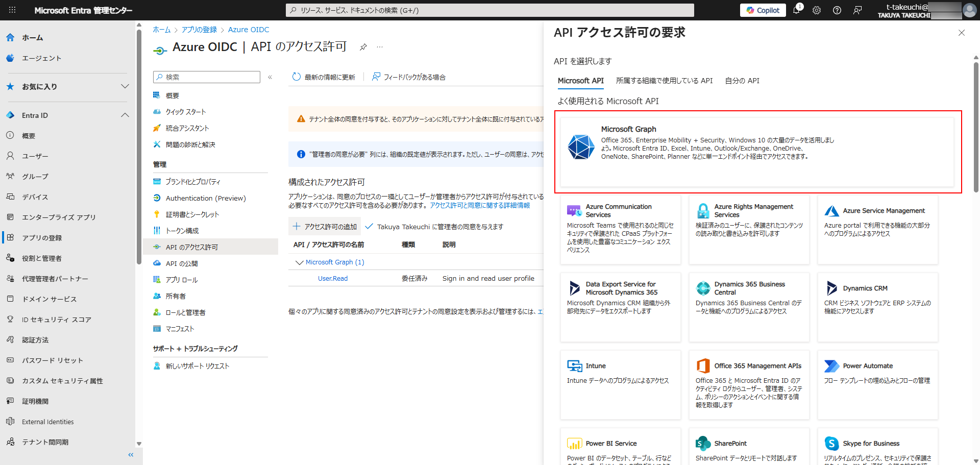Viewport: 980px width, 465px height.
Task: Open the app launcher waffle icon
Action: [x=12, y=10]
